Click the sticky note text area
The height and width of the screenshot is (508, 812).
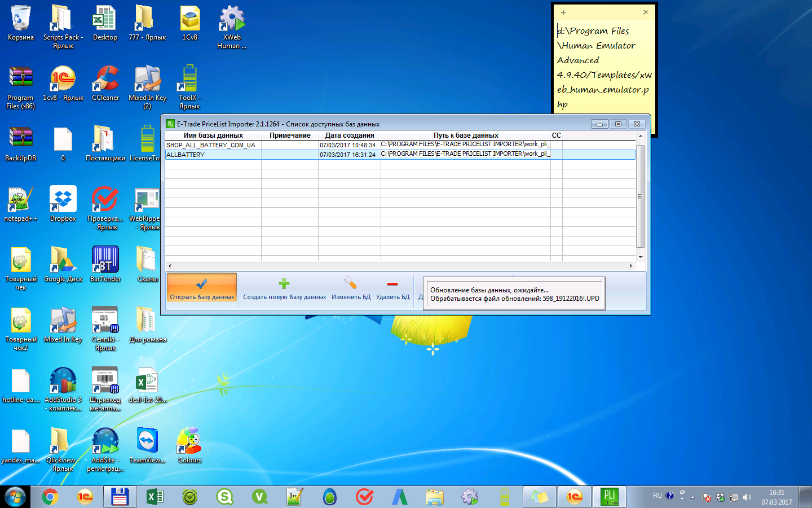click(604, 67)
